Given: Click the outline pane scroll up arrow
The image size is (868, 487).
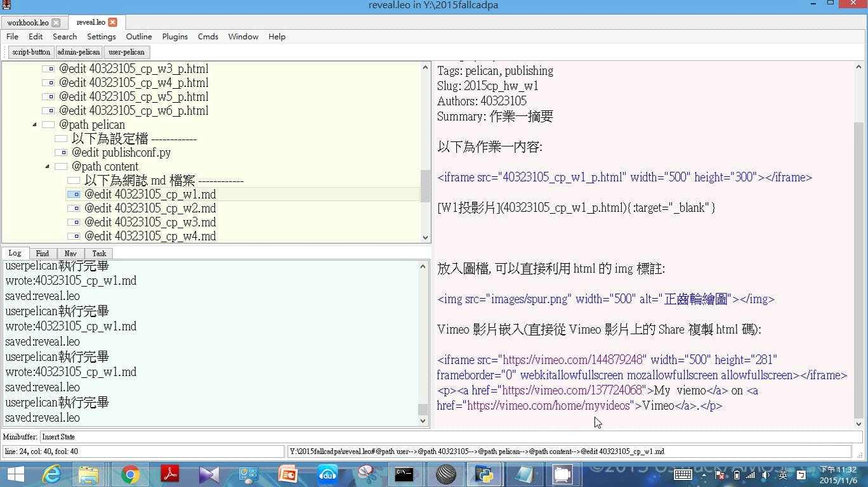Looking at the screenshot, I should (425, 67).
